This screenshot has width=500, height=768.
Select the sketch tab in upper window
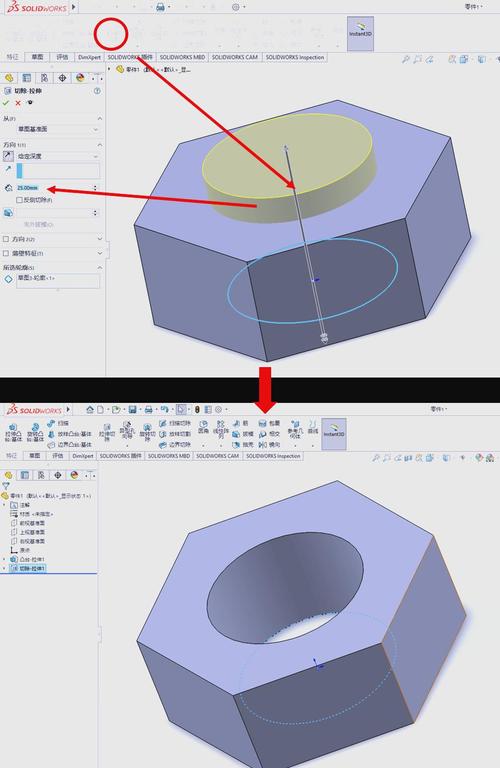(37, 57)
